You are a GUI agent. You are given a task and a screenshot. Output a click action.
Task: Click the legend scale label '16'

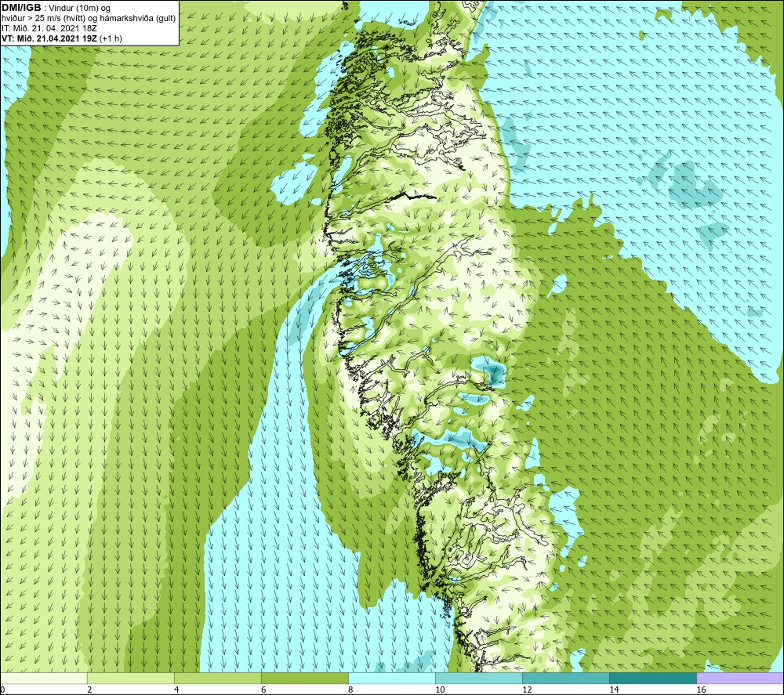701,690
